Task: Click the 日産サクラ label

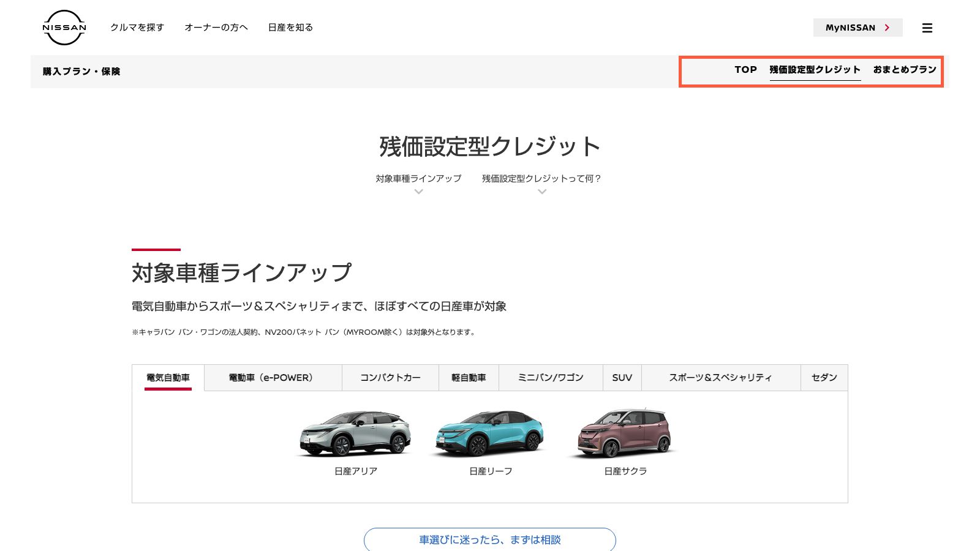Action: (x=625, y=471)
